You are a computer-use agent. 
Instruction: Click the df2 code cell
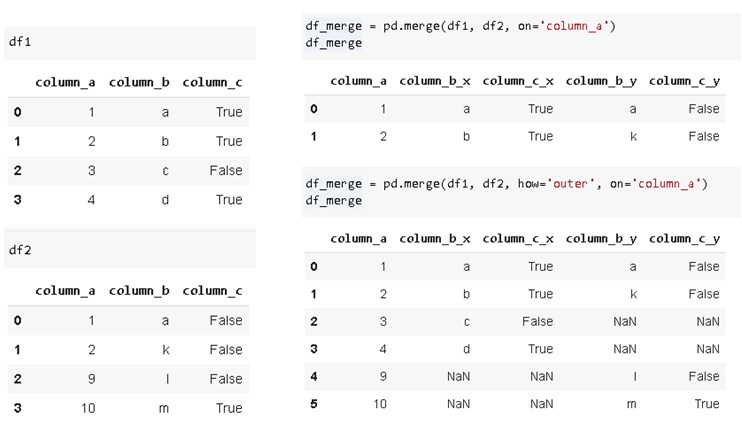[x=130, y=249]
